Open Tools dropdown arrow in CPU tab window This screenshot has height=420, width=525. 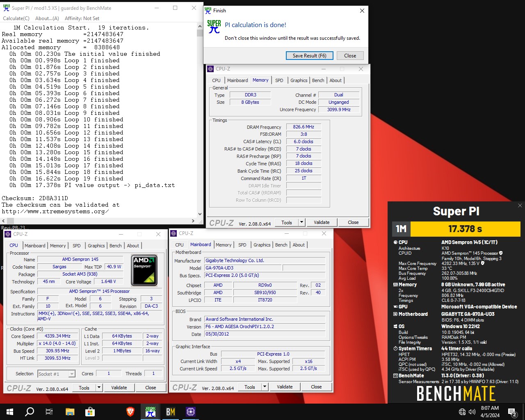point(99,388)
